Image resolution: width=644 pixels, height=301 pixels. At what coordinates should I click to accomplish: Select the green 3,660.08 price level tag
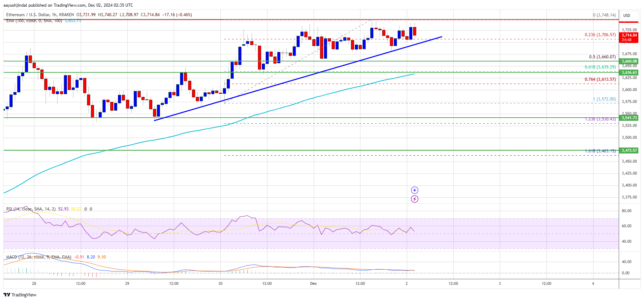point(629,61)
